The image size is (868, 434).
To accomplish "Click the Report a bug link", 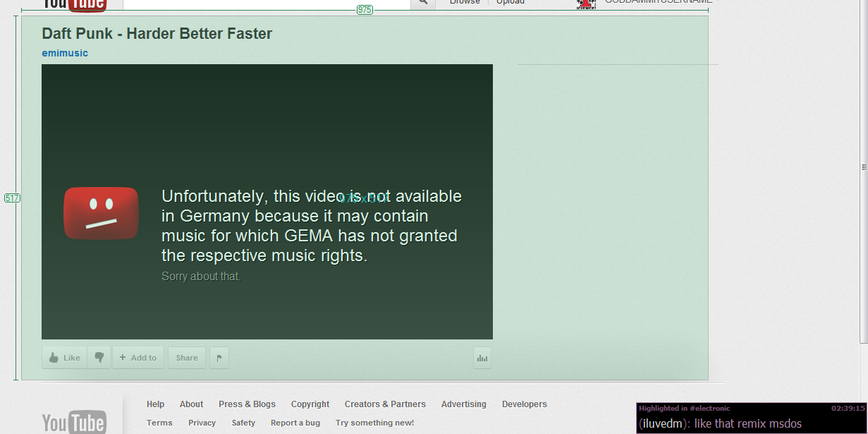I will (x=295, y=423).
